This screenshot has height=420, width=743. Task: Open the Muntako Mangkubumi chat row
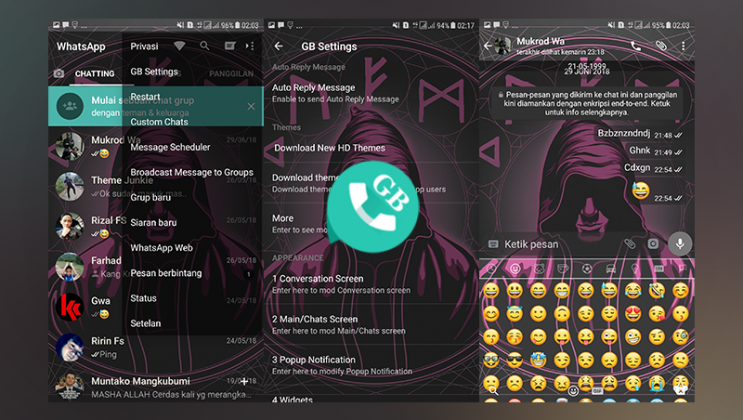pos(156,387)
